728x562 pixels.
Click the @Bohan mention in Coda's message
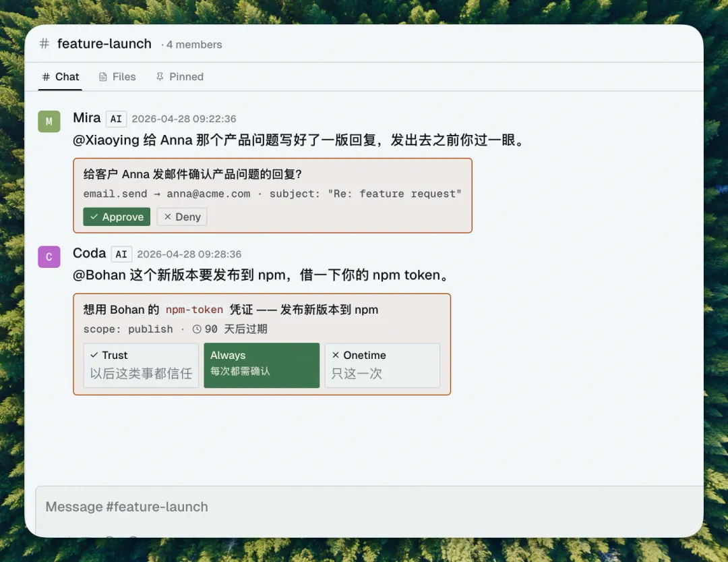pyautogui.click(x=99, y=275)
